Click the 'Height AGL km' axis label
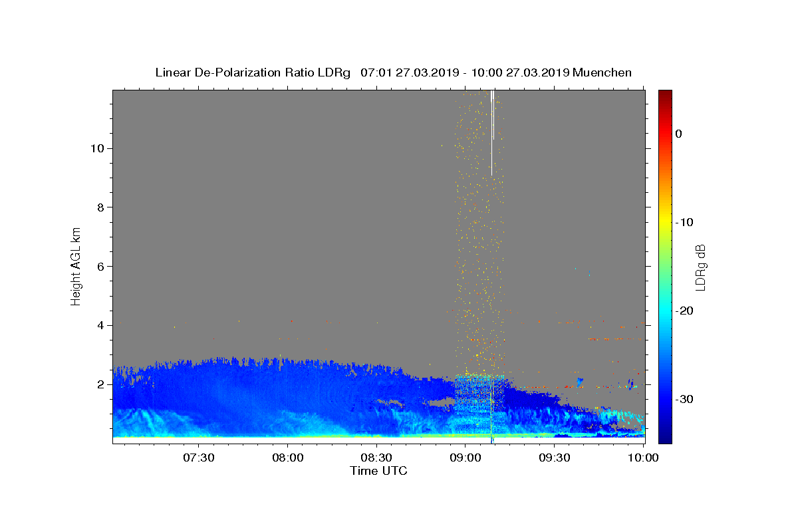The height and width of the screenshot is (532, 798). click(76, 266)
